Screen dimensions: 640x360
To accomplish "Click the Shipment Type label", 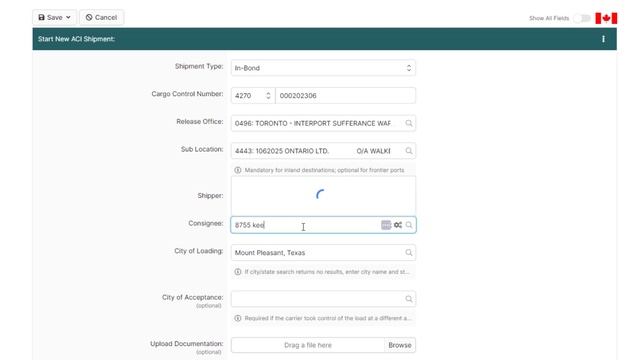I will [x=199, y=66].
